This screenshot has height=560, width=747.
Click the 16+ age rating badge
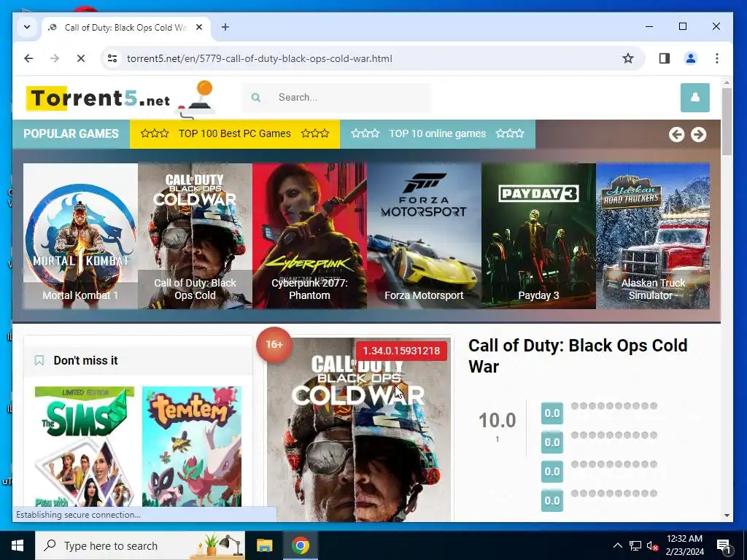[x=274, y=344]
